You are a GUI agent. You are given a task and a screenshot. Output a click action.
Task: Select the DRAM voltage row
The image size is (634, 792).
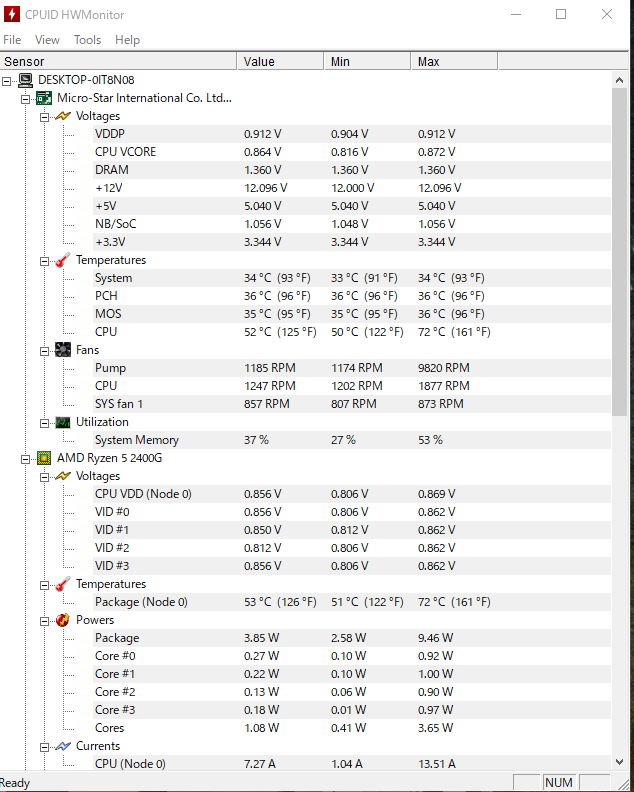point(352,170)
